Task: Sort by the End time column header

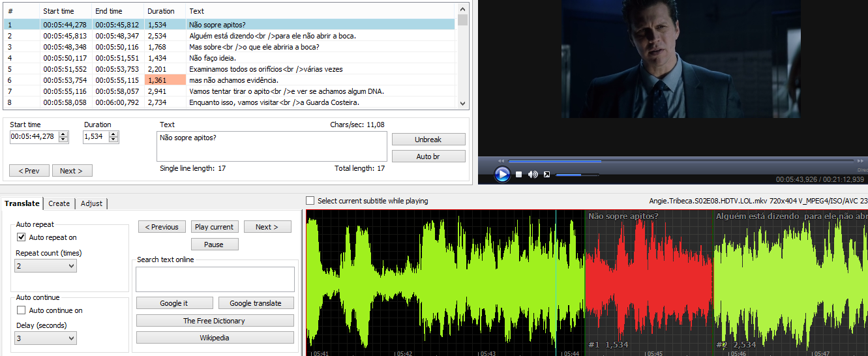Action: pyautogui.click(x=117, y=11)
